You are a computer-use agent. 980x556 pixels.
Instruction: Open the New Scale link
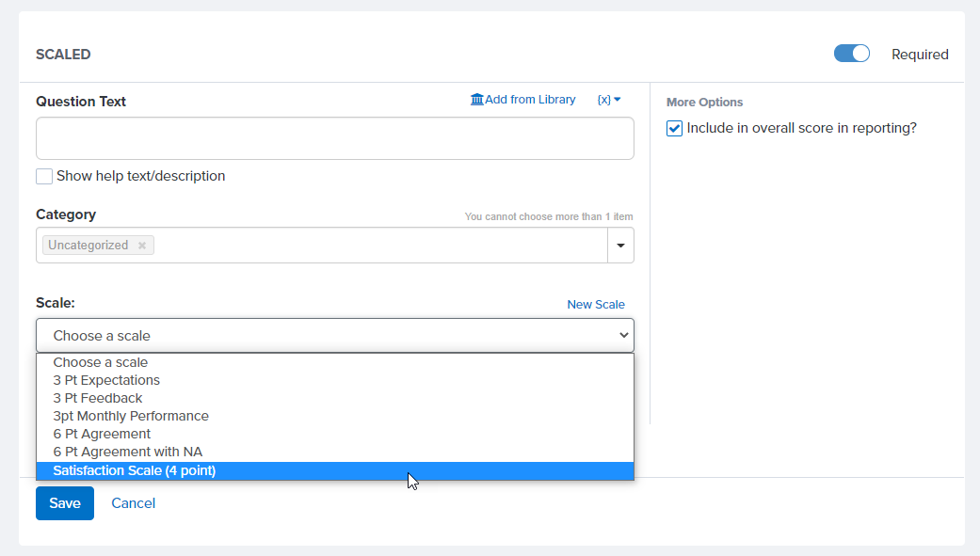click(595, 305)
